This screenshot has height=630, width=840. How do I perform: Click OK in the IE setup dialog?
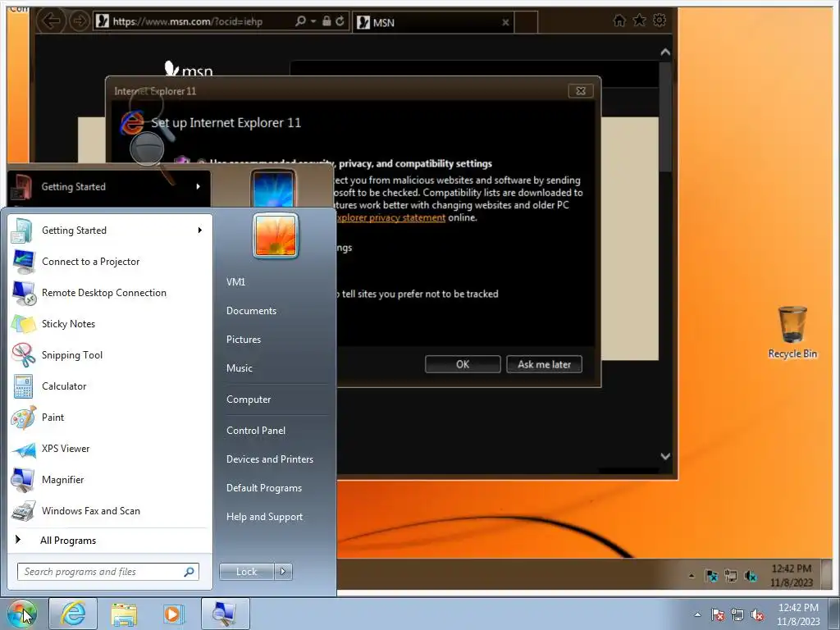tap(463, 364)
